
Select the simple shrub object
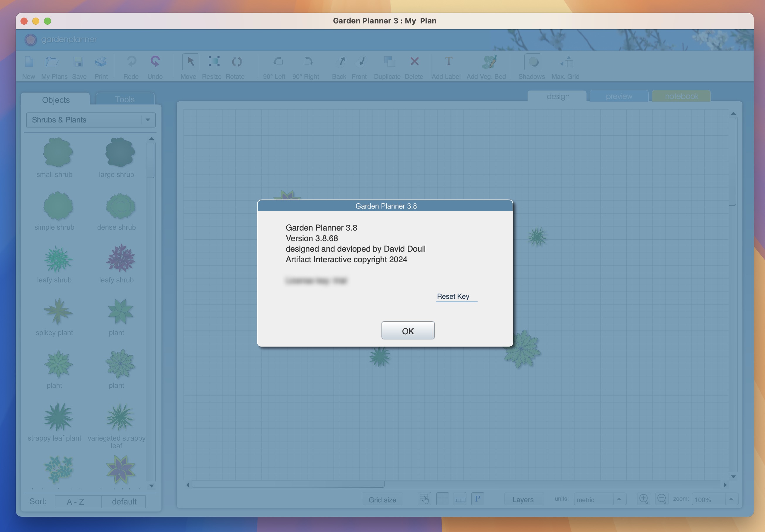tap(58, 206)
